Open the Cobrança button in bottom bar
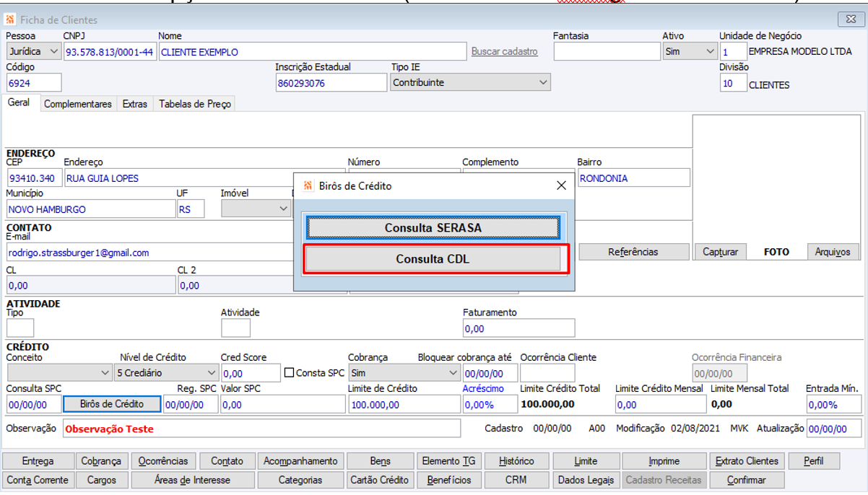 [101, 461]
